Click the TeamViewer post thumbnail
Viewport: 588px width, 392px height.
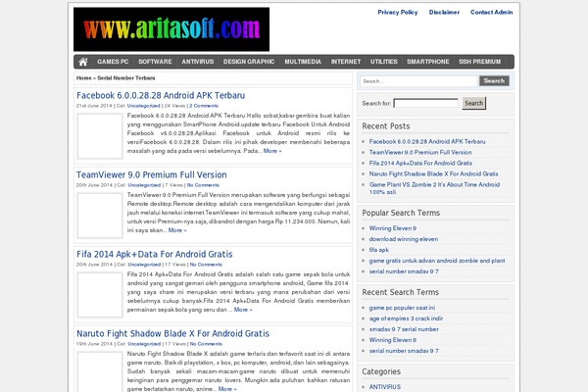[x=100, y=216]
